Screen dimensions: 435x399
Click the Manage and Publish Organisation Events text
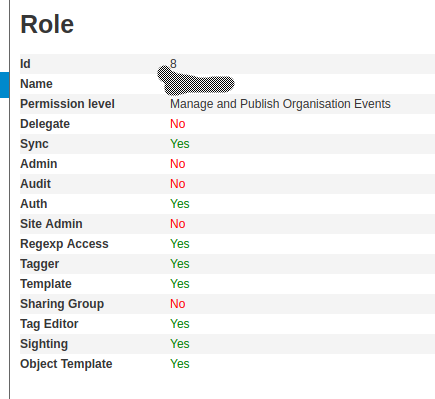[280, 104]
